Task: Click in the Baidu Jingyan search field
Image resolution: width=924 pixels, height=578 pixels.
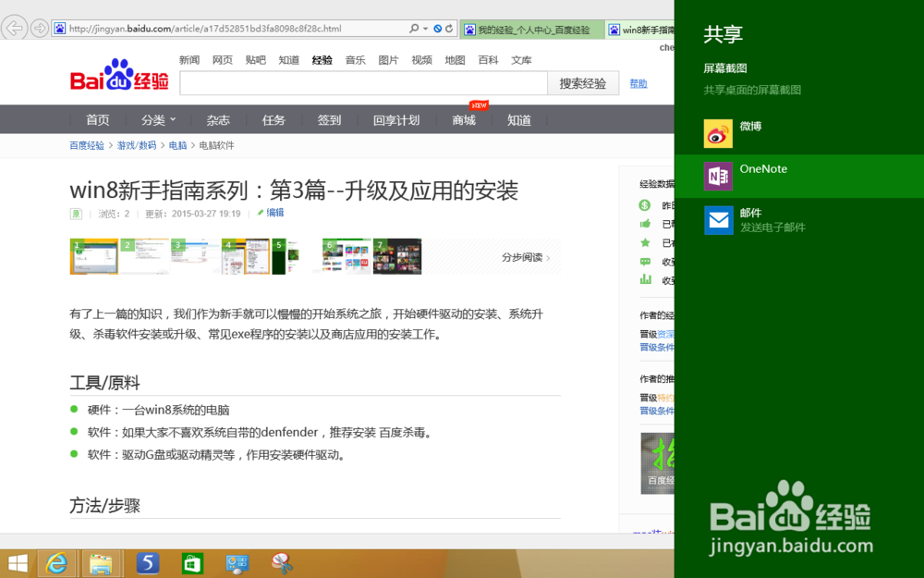Action: [363, 83]
